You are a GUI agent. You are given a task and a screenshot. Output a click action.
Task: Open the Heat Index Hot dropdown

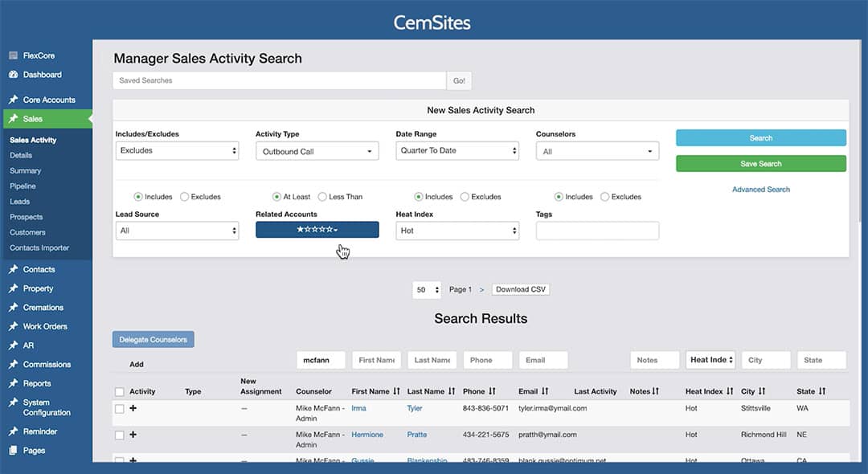(x=457, y=231)
